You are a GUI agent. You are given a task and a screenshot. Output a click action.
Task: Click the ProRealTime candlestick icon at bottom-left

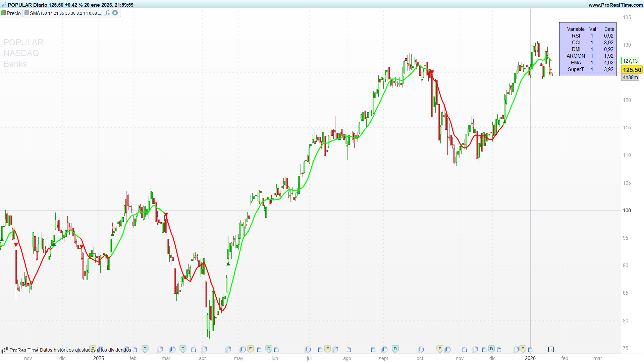pos(4,350)
